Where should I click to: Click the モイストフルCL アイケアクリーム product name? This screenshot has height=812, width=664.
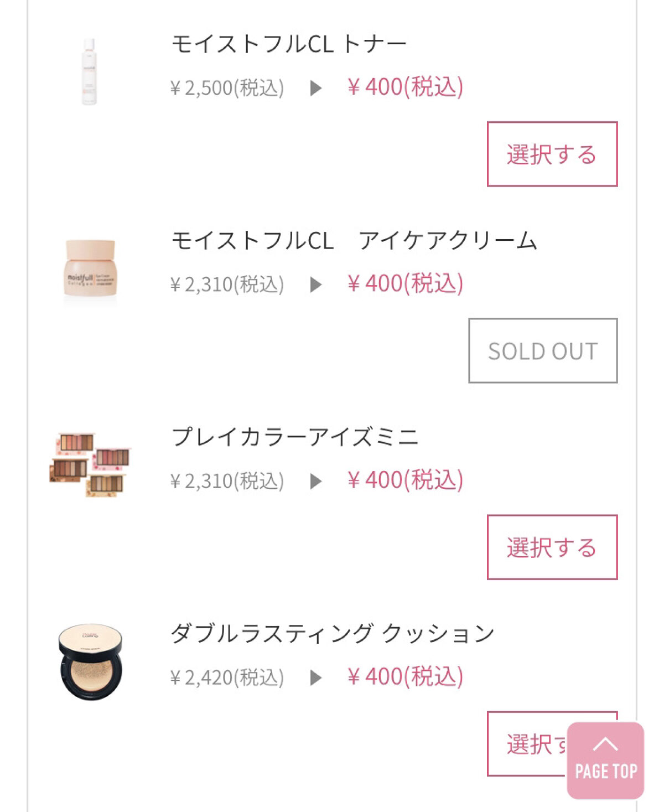(x=354, y=241)
